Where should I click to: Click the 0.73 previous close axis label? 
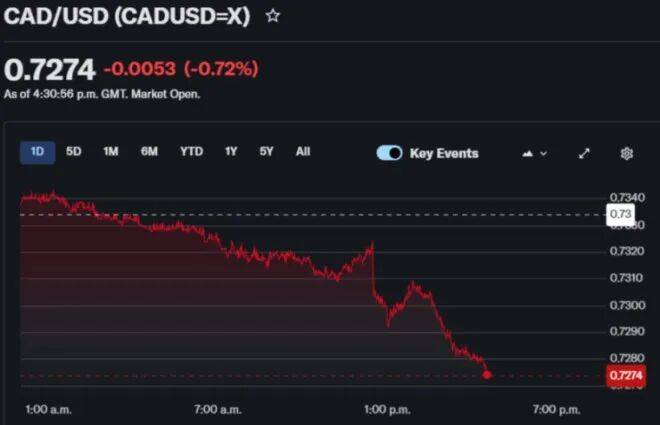coord(620,214)
